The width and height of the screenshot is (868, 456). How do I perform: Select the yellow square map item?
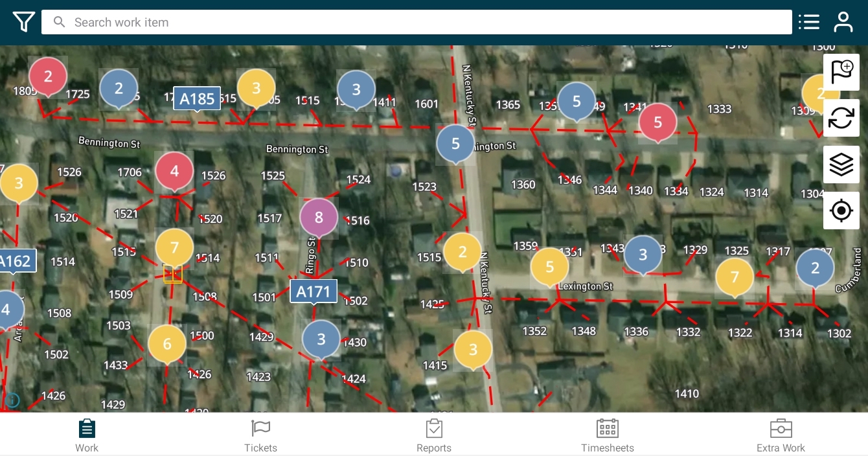[173, 274]
